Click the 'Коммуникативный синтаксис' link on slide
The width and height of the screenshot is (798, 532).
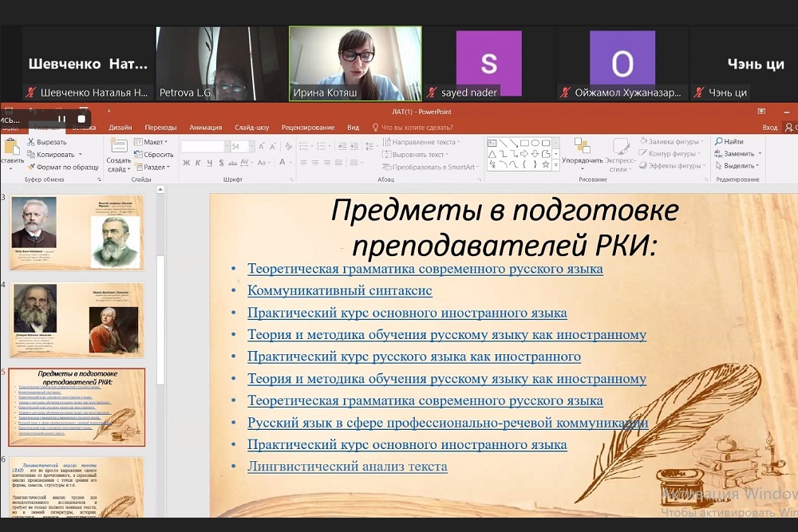pyautogui.click(x=339, y=291)
